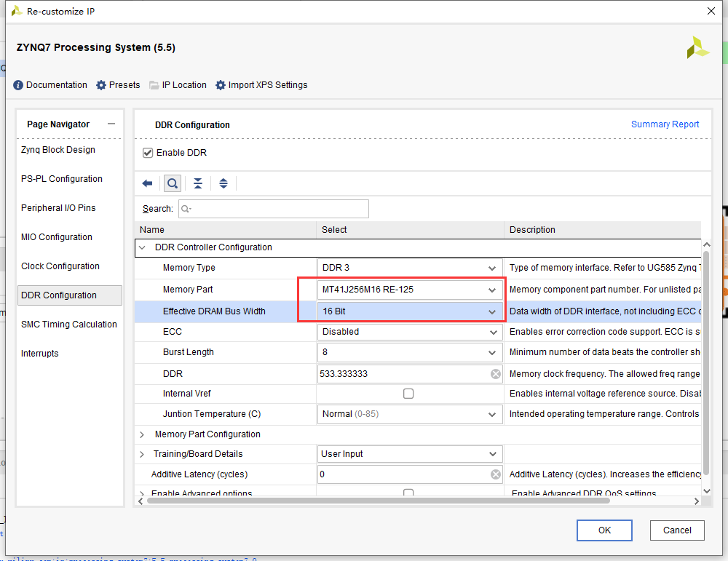The image size is (728, 561).
Task: Click the Expand All toolbar icon
Action: [x=223, y=183]
